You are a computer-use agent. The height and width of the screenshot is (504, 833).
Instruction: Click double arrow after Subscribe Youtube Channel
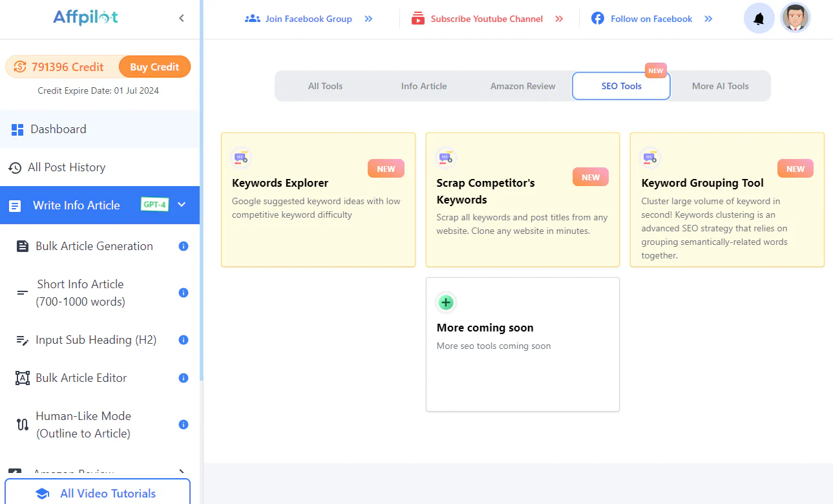click(x=559, y=19)
